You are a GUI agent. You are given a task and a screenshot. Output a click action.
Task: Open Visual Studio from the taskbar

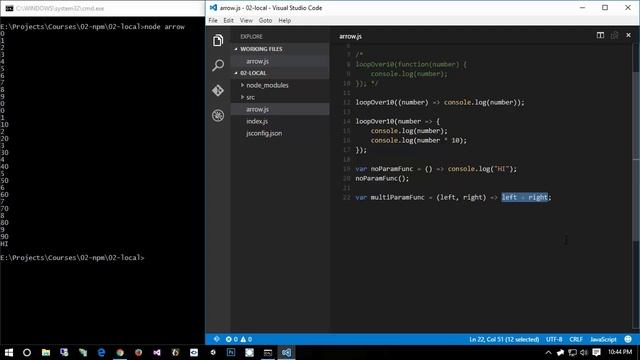(157, 352)
